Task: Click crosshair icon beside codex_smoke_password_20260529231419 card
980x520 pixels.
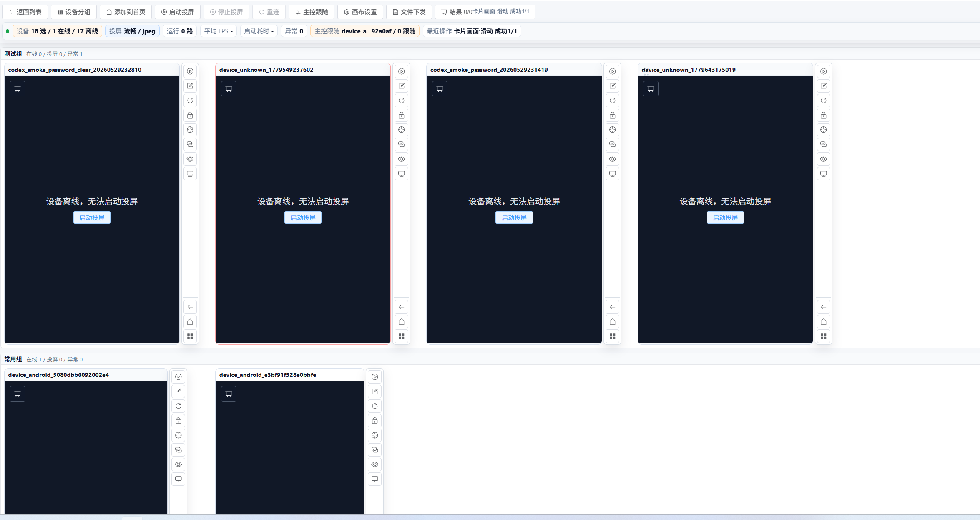Action: (x=613, y=130)
